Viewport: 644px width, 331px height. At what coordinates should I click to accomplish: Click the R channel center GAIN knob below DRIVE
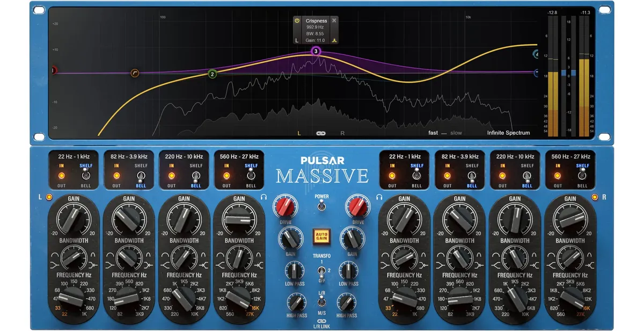tap(353, 238)
